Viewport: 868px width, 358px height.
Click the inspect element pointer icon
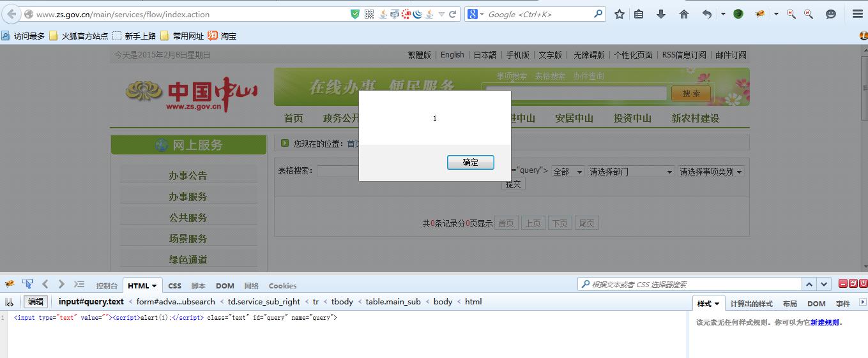tap(27, 284)
